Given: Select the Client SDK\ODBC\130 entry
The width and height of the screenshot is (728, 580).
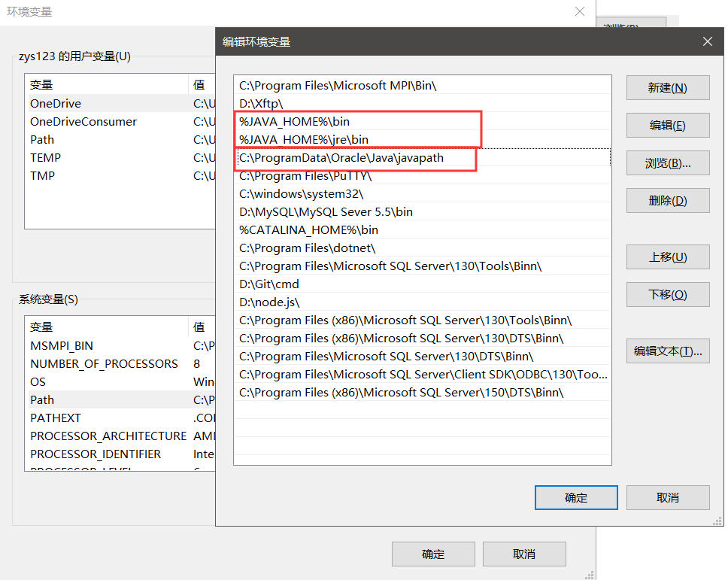Looking at the screenshot, I should pyautogui.click(x=423, y=375).
